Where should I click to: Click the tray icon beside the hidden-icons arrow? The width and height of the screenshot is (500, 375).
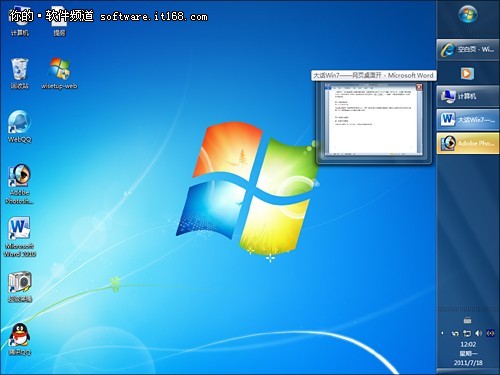coord(455,333)
